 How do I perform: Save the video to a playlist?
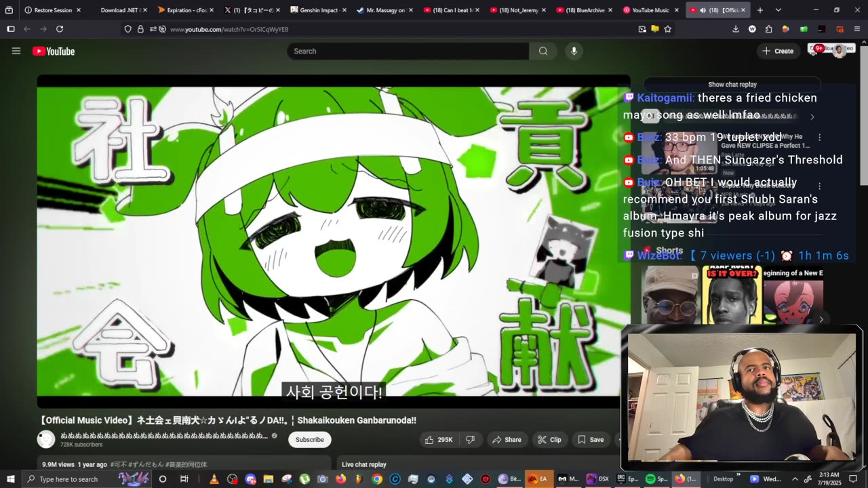coord(591,440)
